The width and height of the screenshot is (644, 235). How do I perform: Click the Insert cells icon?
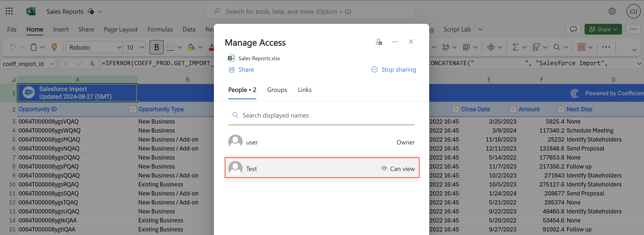tap(491, 47)
